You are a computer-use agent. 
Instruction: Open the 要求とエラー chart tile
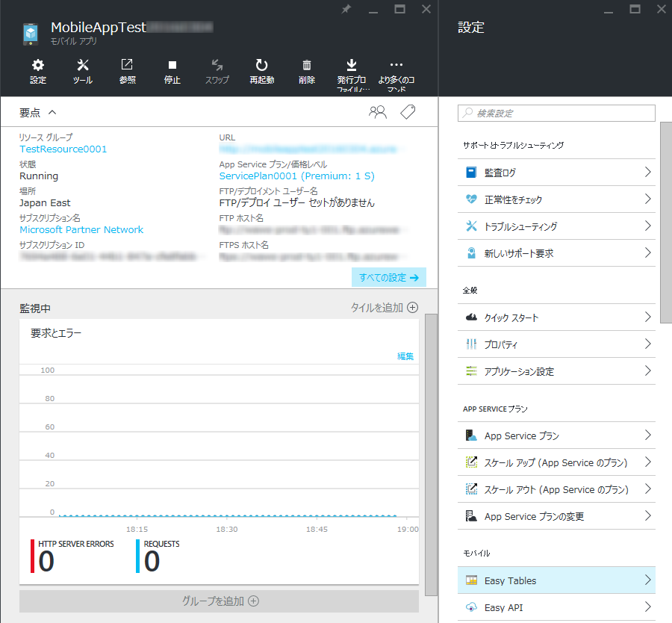pyautogui.click(x=219, y=451)
